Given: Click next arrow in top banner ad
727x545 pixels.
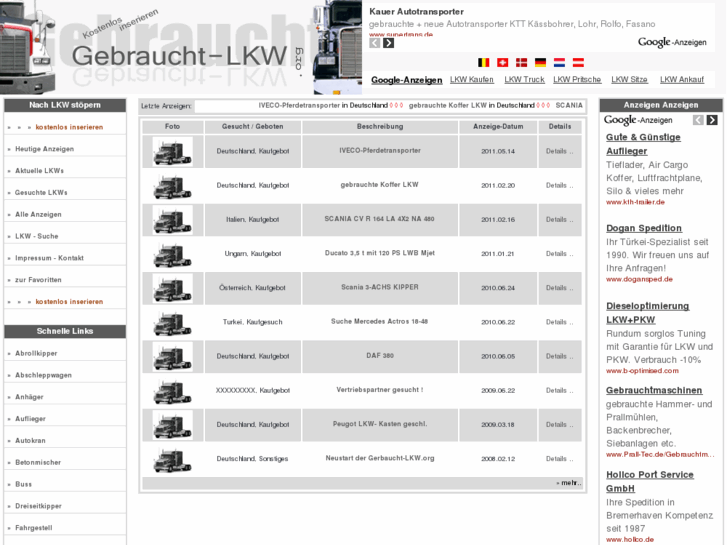Looking at the screenshot, I should pyautogui.click(x=389, y=43).
